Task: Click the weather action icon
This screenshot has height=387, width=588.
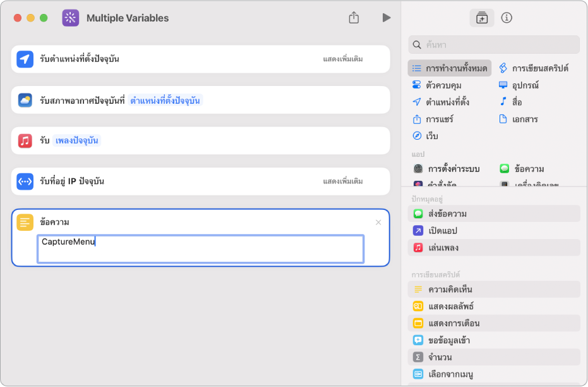Action: coord(25,101)
